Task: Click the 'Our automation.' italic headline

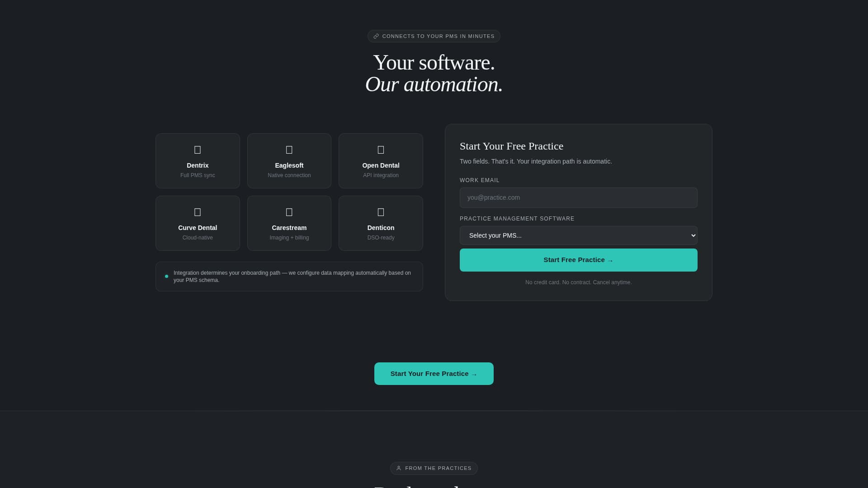Action: point(434,84)
